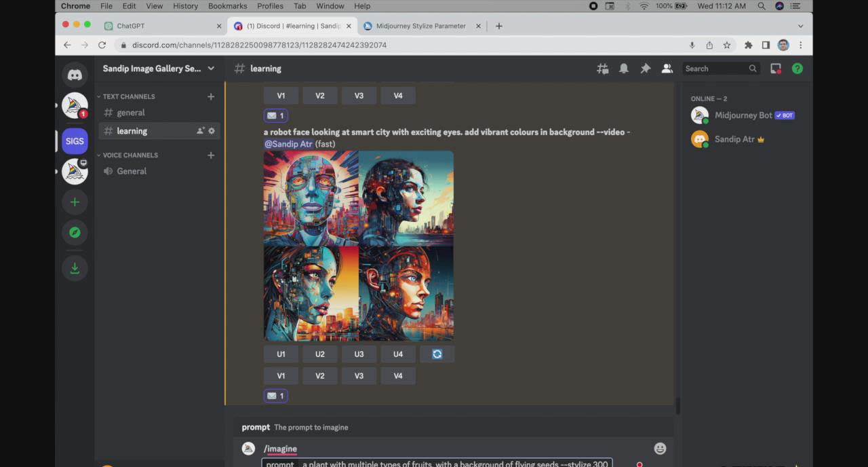868x467 pixels.
Task: Open the emoji picker next to the prompt field
Action: coord(660,449)
